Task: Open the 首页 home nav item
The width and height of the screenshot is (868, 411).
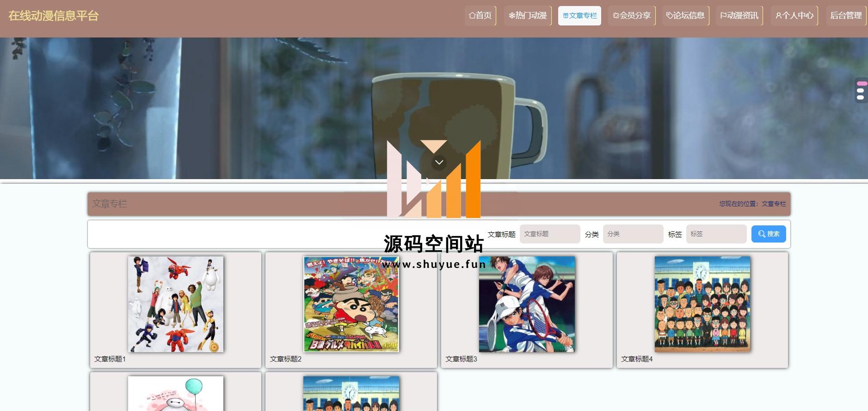Action: click(480, 16)
